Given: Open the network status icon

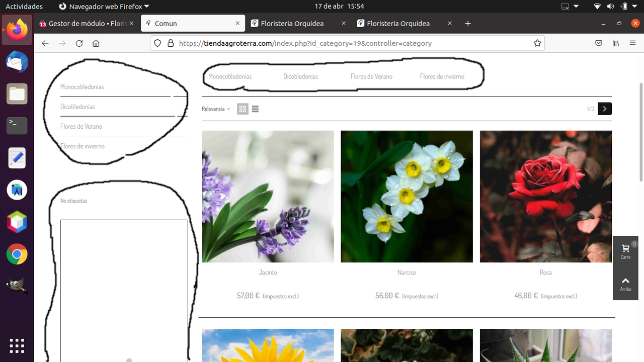Looking at the screenshot, I should point(597,7).
